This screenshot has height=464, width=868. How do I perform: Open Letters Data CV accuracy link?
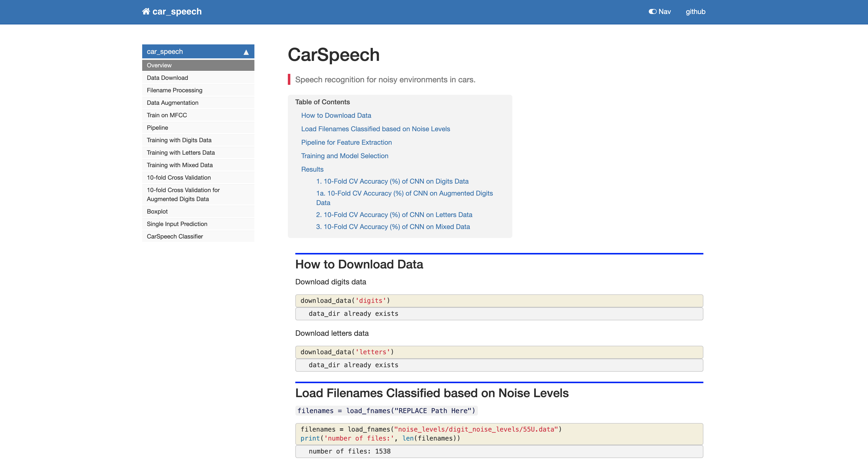click(x=394, y=215)
